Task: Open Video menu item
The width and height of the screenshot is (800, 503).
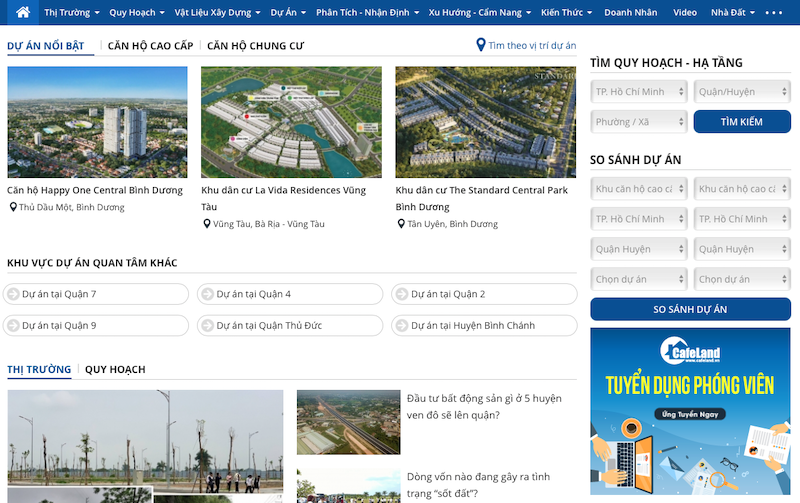Action: [x=685, y=12]
